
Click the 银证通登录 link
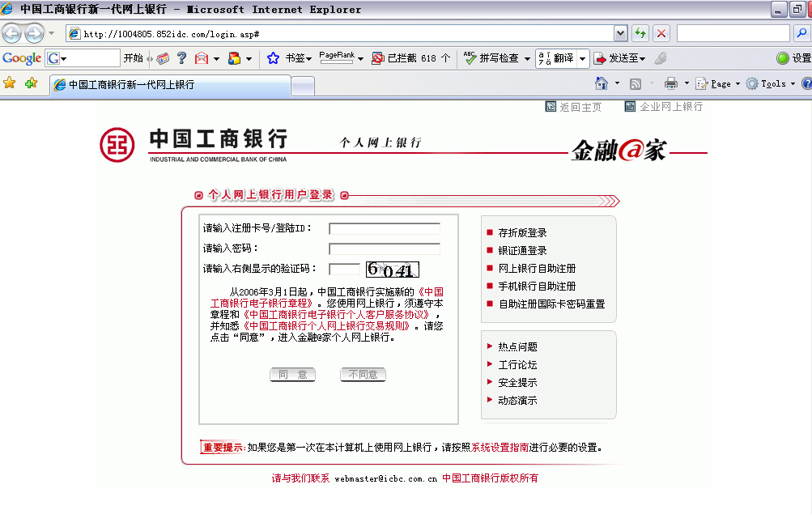(522, 251)
